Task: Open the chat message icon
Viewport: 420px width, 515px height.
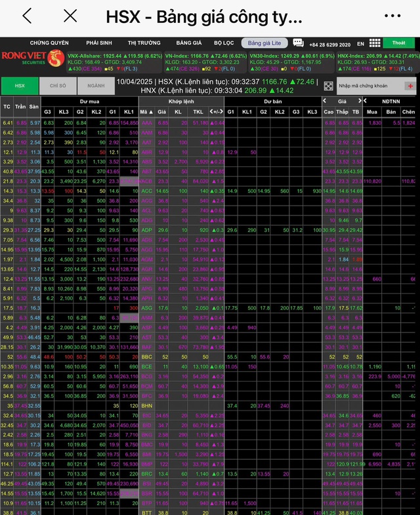Action: click(298, 43)
